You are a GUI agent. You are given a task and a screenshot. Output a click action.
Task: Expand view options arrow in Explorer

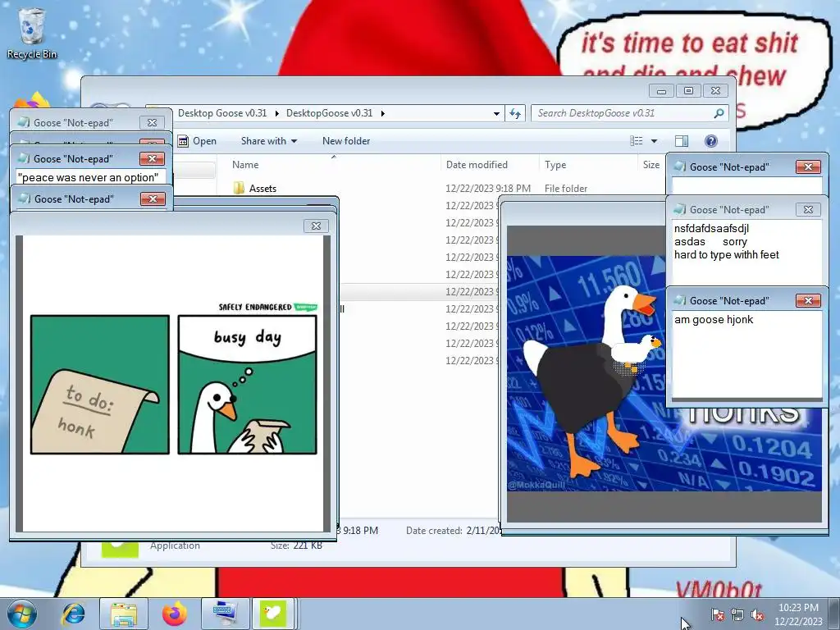pos(654,141)
